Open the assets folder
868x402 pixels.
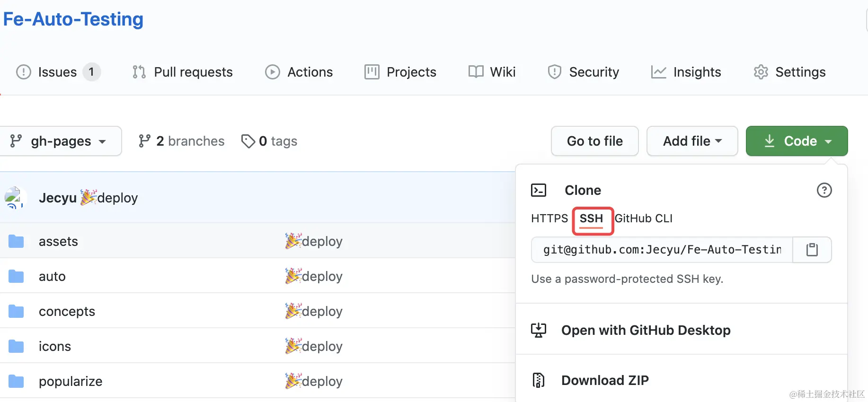coord(58,241)
